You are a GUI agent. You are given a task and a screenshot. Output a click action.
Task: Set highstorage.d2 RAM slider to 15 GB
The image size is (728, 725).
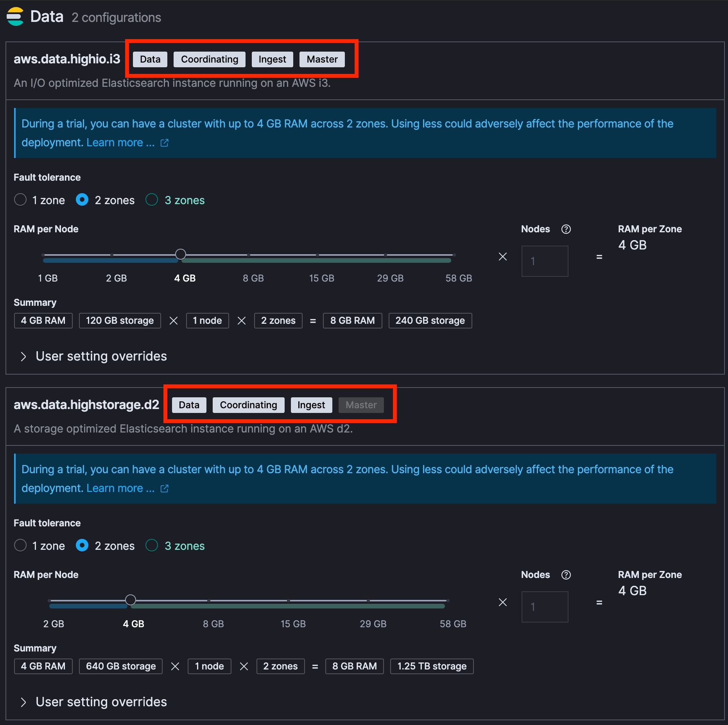coord(289,601)
